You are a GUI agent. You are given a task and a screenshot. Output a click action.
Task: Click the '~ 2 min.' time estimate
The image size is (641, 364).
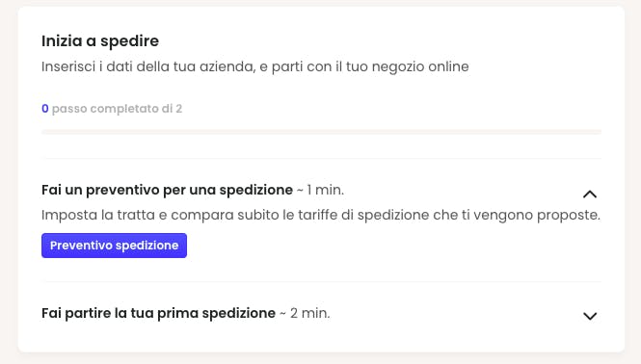pyautogui.click(x=305, y=313)
